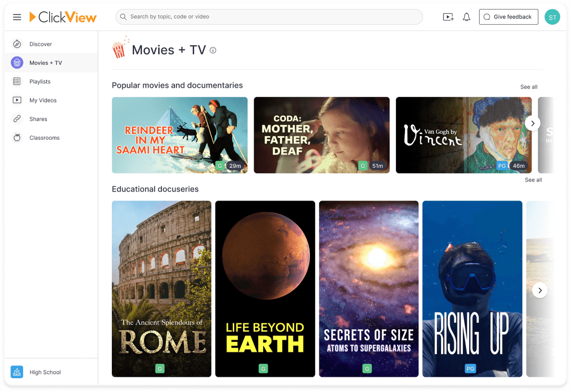571x392 pixels.
Task: Click the Give feedback button
Action: 508,17
